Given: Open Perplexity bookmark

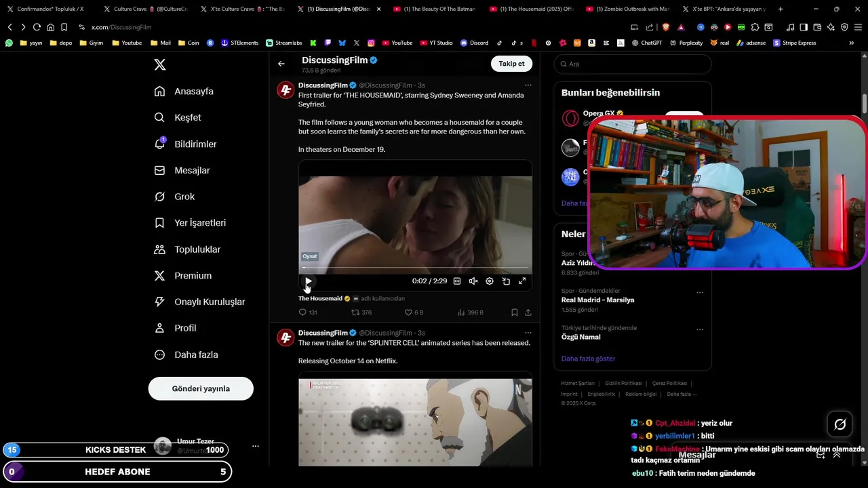Looking at the screenshot, I should click(x=687, y=43).
